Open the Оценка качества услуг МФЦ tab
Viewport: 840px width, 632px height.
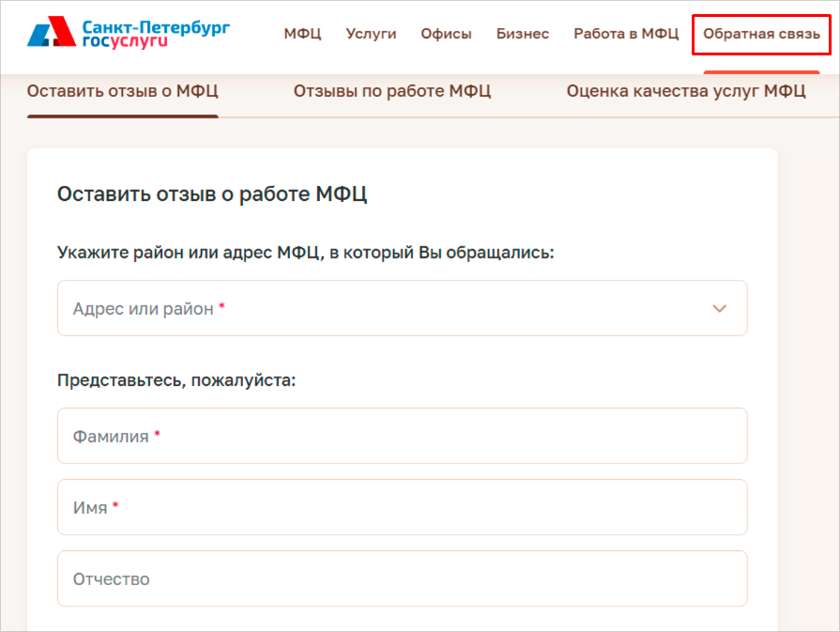[x=686, y=91]
